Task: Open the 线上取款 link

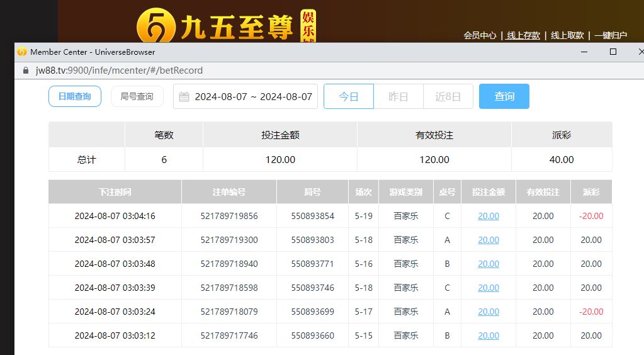Action: (x=567, y=35)
